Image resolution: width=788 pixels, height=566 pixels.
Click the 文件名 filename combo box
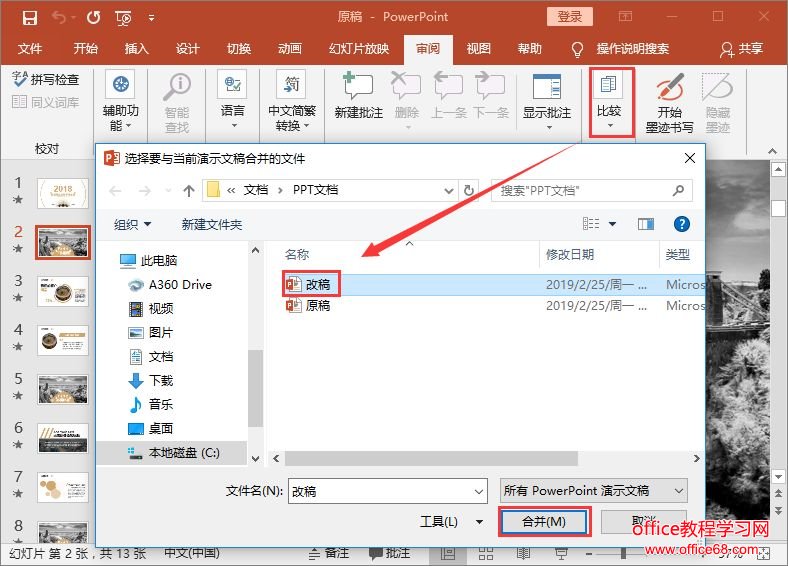(387, 491)
